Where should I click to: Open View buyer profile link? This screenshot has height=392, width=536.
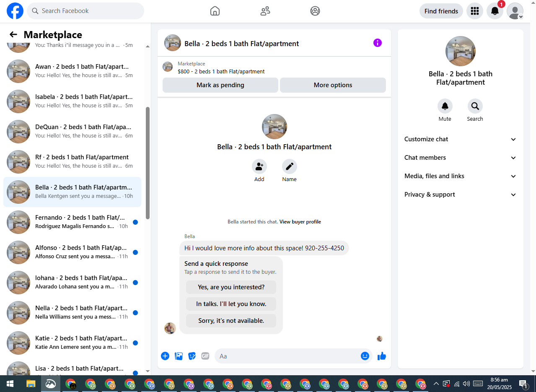point(300,222)
